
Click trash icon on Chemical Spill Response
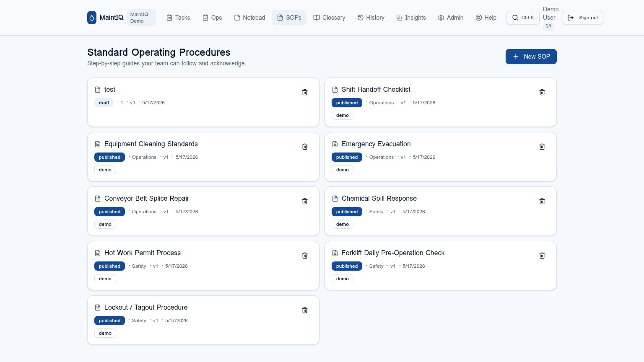(x=542, y=201)
